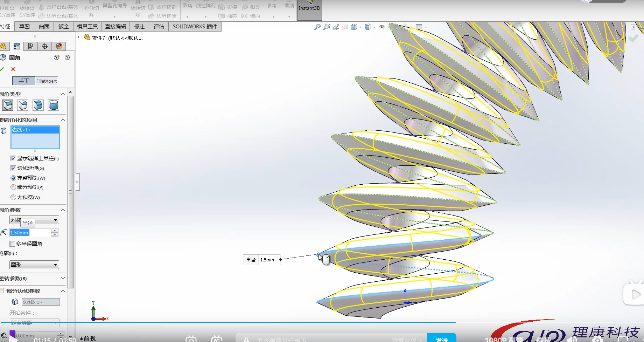This screenshot has width=644, height=342.
Task: Open the 线性阵列 dropdown arrow
Action: [x=205, y=17]
